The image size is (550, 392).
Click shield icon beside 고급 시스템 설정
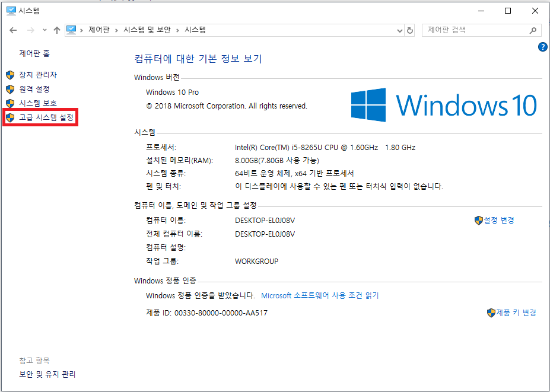(x=10, y=117)
